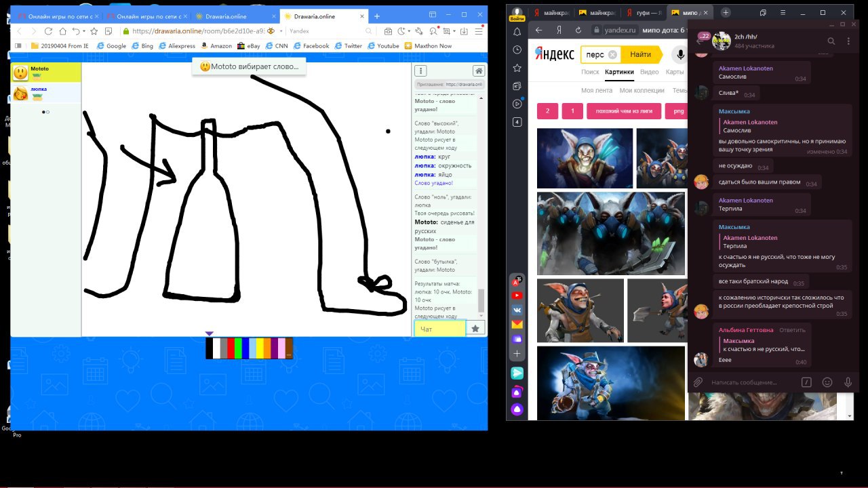Reload the Drawaria page in Maxthon
868x488 pixels.
click(x=48, y=31)
